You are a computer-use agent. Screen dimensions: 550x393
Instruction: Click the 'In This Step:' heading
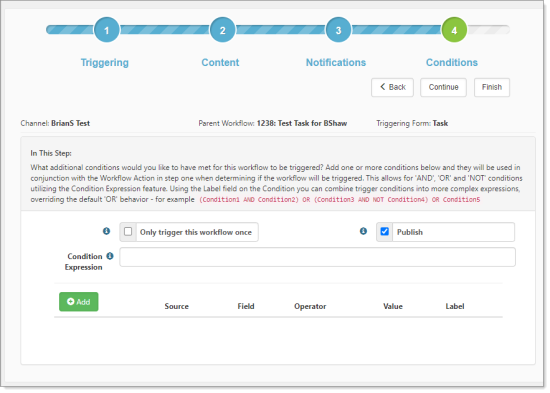pos(51,153)
